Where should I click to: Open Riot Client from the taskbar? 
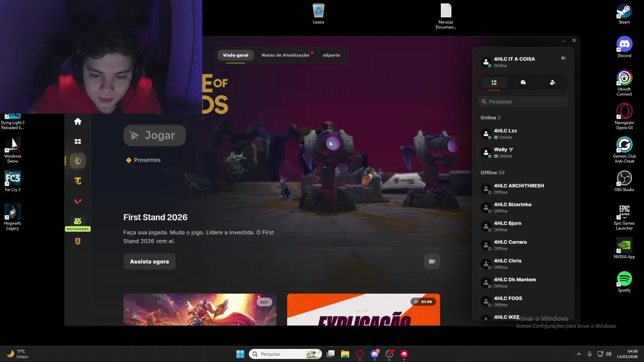click(404, 354)
